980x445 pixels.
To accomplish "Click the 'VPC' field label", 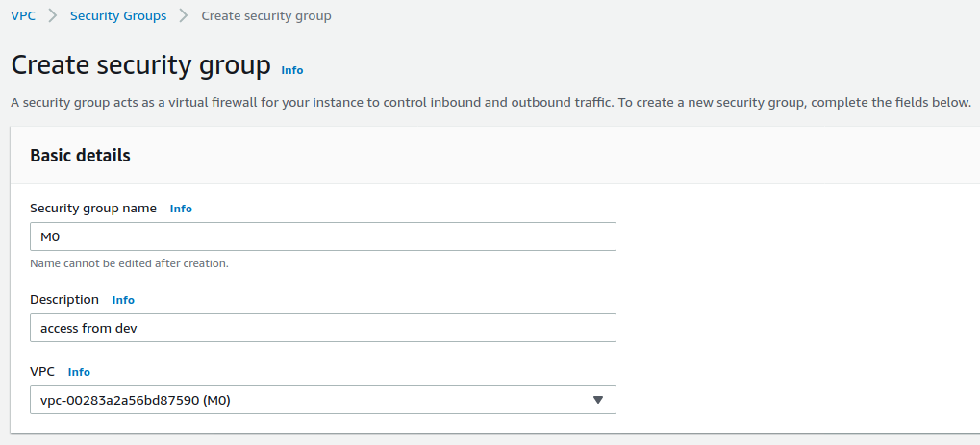I will [42, 372].
